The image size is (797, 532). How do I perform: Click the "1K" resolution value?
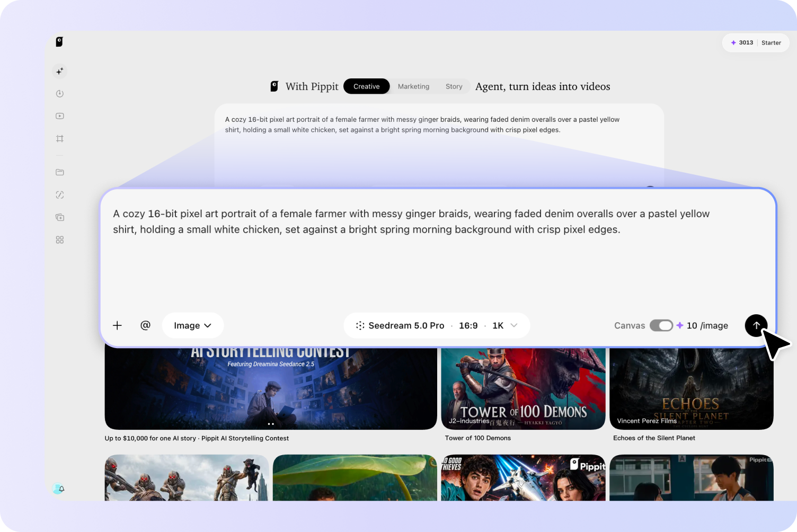click(498, 326)
